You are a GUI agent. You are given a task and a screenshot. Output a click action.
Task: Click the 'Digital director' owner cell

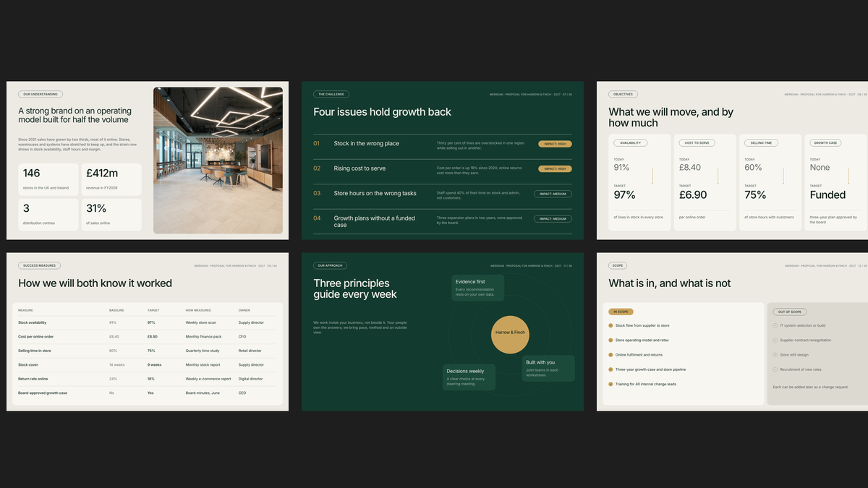coord(251,379)
